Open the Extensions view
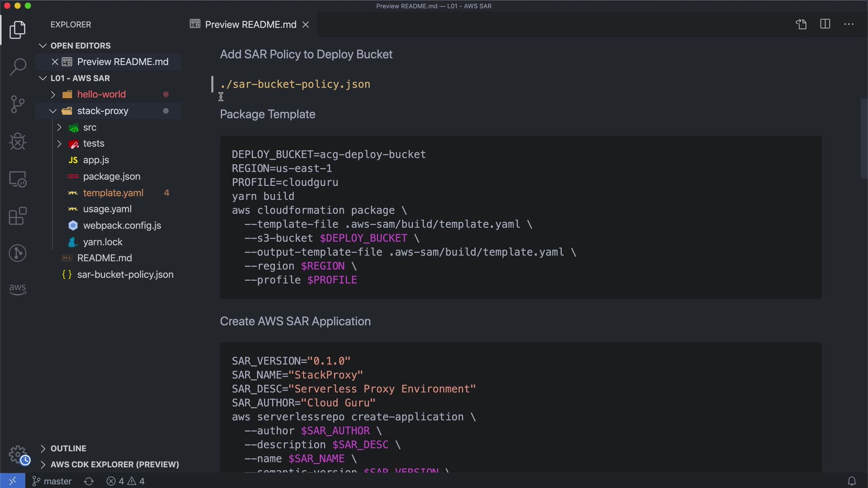 click(x=18, y=216)
